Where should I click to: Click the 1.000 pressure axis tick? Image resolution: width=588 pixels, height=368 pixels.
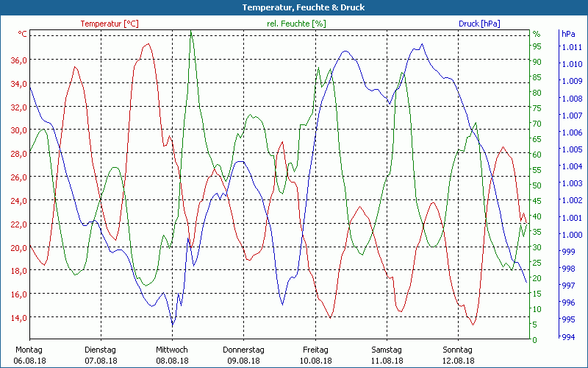tap(571, 235)
